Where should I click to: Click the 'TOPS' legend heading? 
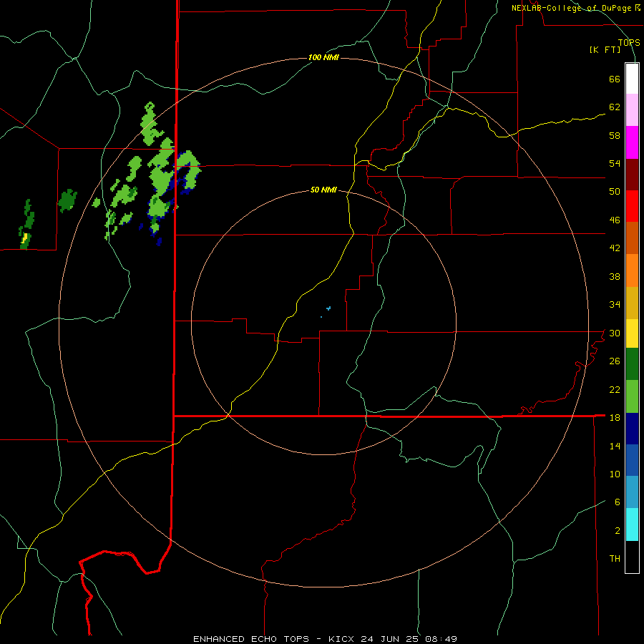629,42
